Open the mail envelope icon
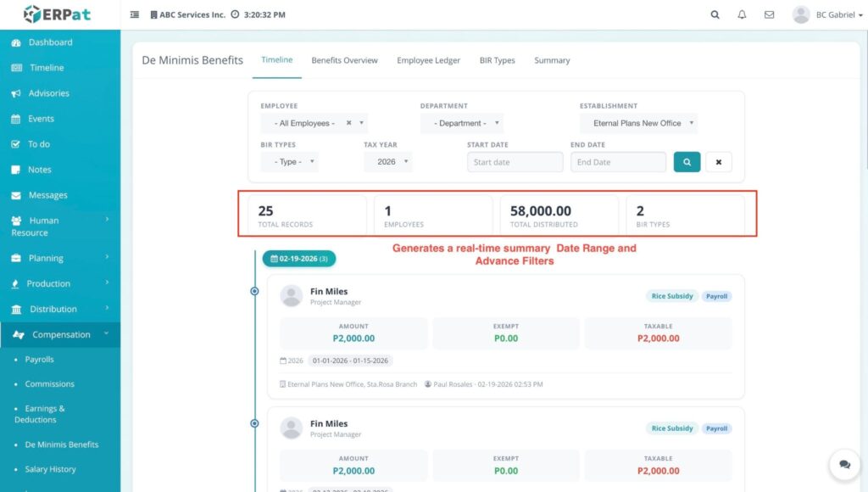 pyautogui.click(x=769, y=14)
